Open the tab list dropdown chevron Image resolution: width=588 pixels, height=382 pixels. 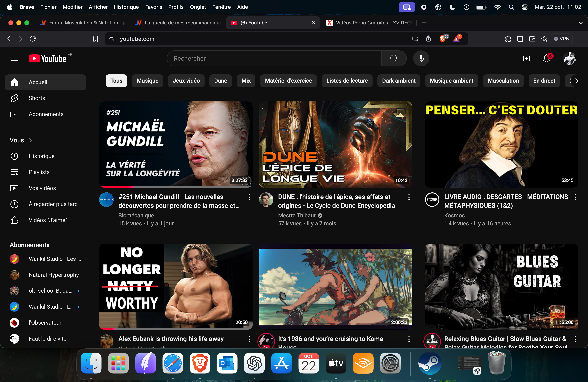pyautogui.click(x=580, y=23)
